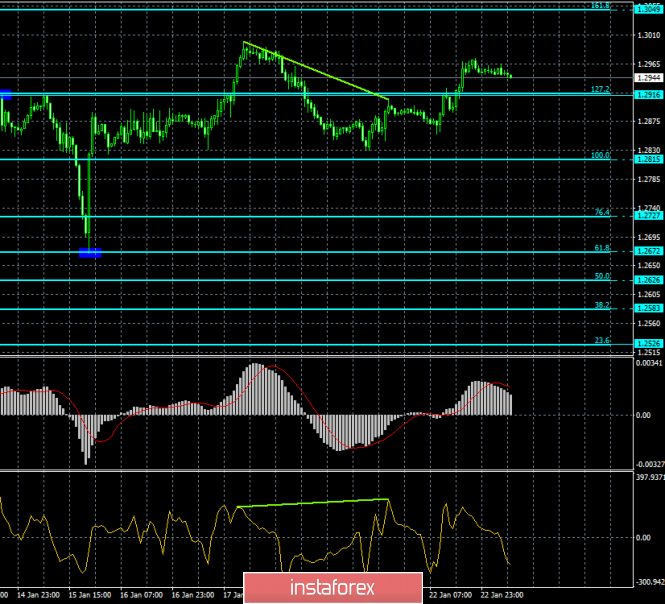Select the 50.0 Fibonacci level label
This screenshot has width=665, height=604.
pyautogui.click(x=601, y=276)
